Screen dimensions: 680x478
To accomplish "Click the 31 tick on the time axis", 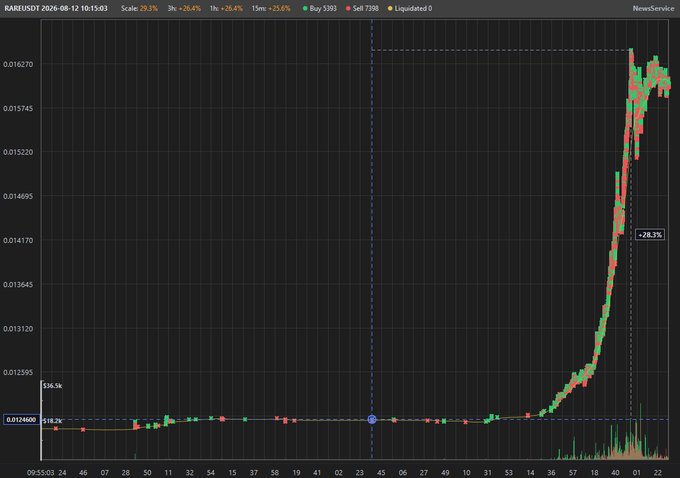I will click(x=487, y=472).
